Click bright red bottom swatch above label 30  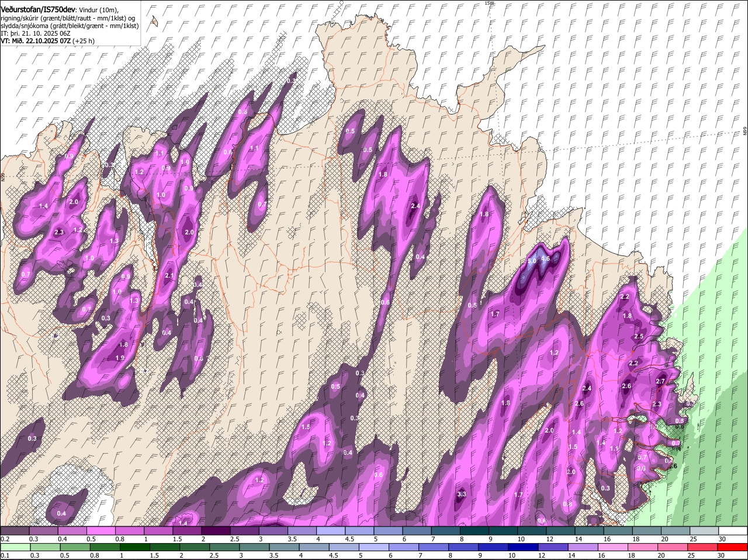pos(733,547)
